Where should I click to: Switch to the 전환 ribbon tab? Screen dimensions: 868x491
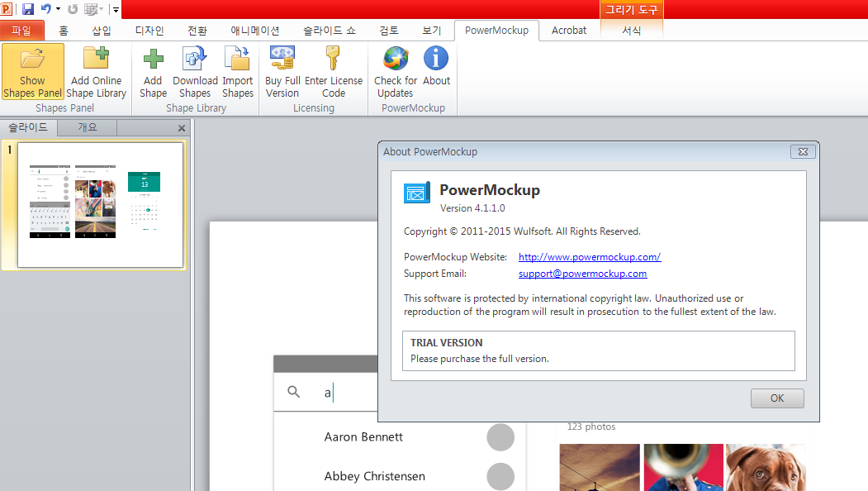(x=197, y=31)
